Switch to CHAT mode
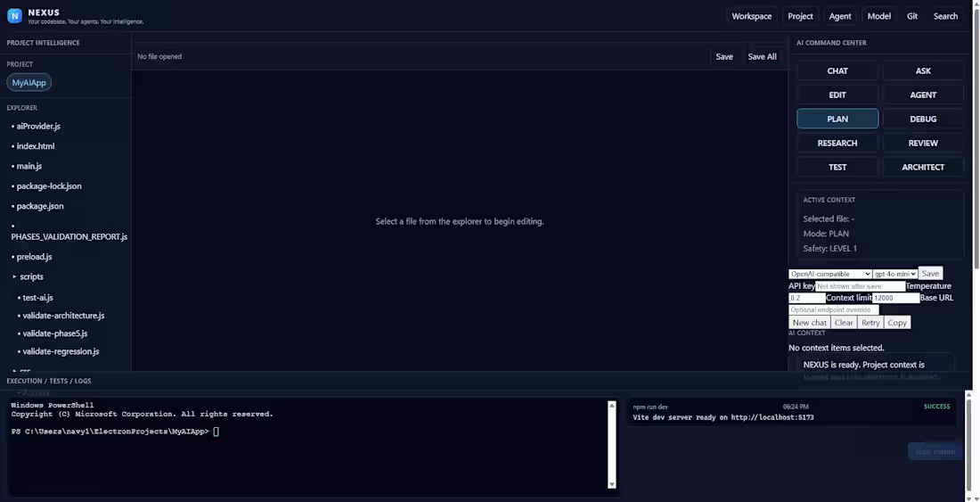Image resolution: width=980 pixels, height=502 pixels. pyautogui.click(x=837, y=70)
